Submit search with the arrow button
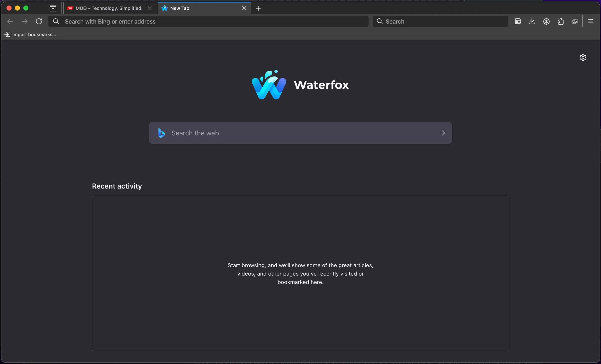 coord(442,133)
